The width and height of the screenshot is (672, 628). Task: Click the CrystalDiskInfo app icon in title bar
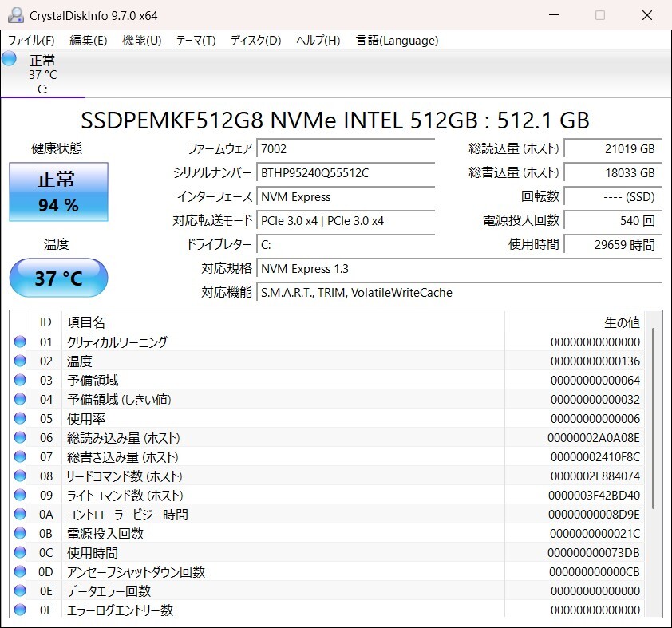(15, 15)
